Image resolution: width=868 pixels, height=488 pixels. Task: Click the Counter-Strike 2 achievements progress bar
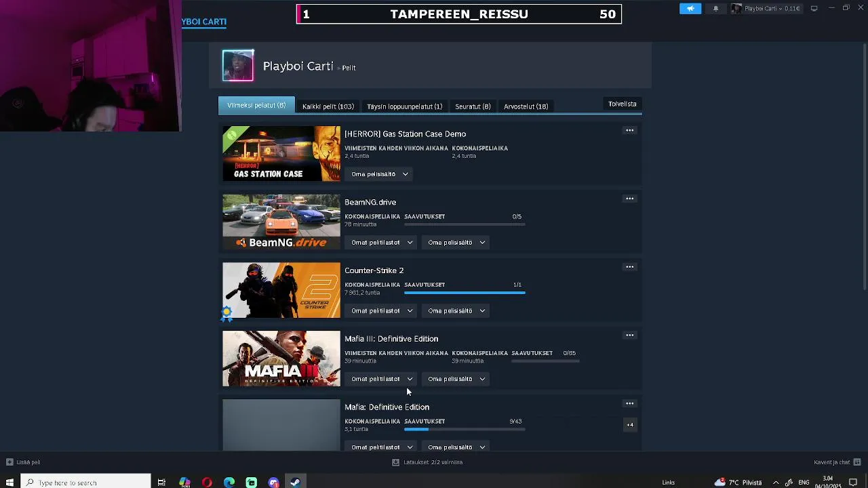pyautogui.click(x=465, y=293)
